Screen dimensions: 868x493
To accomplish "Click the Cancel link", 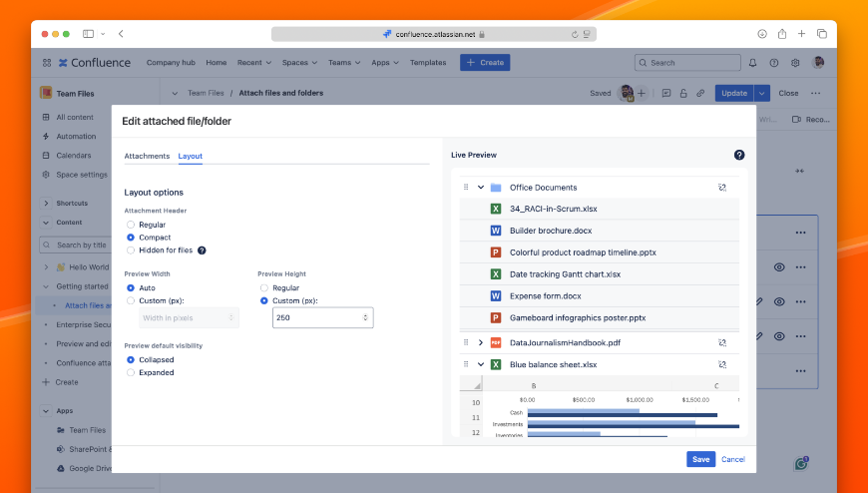I will [x=732, y=459].
